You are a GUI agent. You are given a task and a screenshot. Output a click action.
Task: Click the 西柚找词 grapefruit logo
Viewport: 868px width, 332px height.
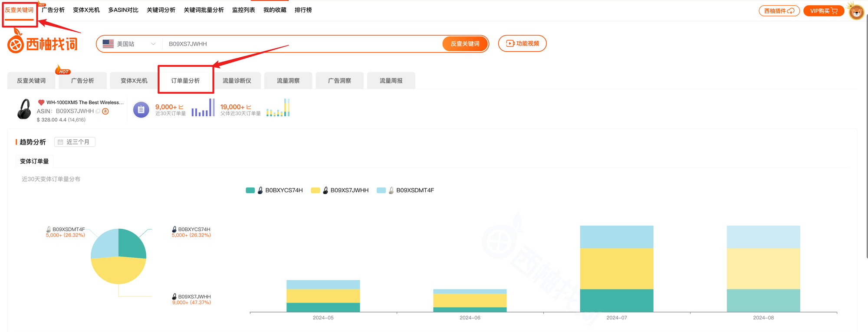(x=43, y=42)
